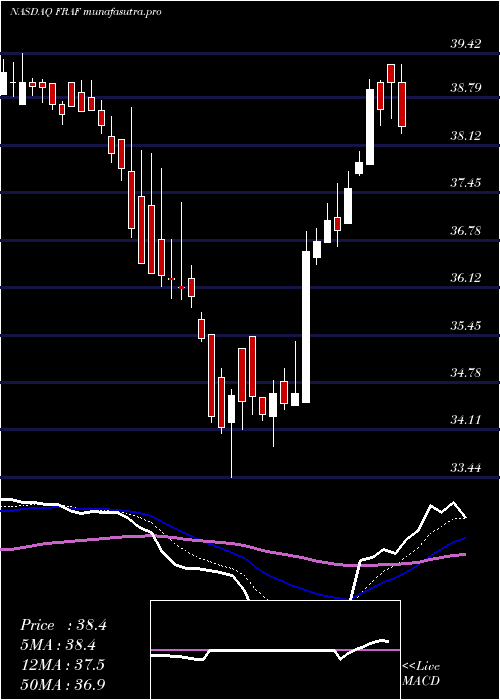500x700 pixels.
Task: Click the 12MA : 37.5 readout
Action: click(x=62, y=664)
